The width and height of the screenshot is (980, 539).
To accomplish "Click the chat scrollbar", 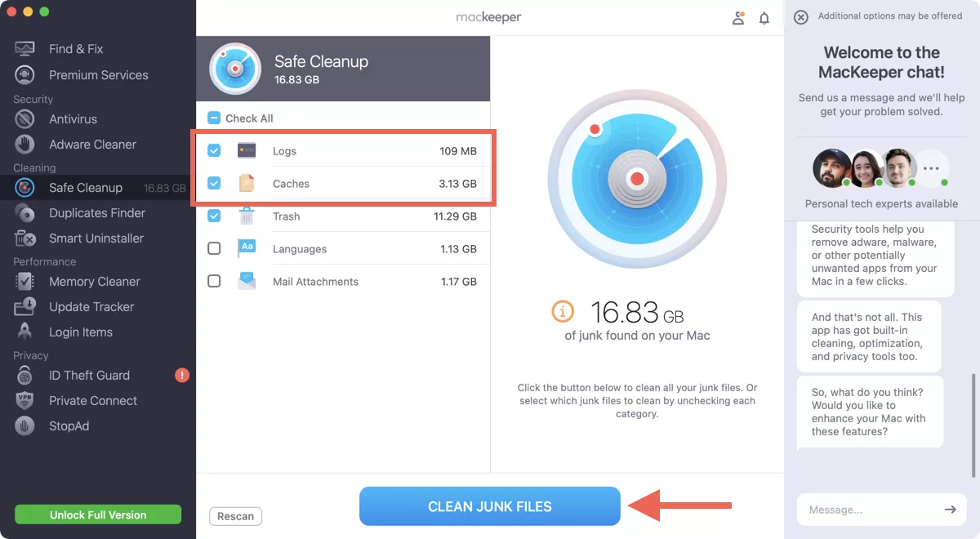I will pyautogui.click(x=973, y=425).
